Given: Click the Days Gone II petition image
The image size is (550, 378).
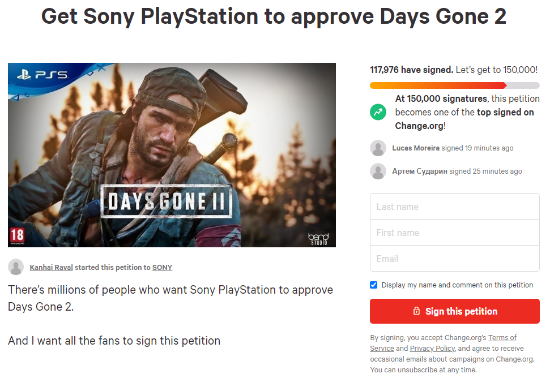Looking at the screenshot, I should tap(172, 155).
